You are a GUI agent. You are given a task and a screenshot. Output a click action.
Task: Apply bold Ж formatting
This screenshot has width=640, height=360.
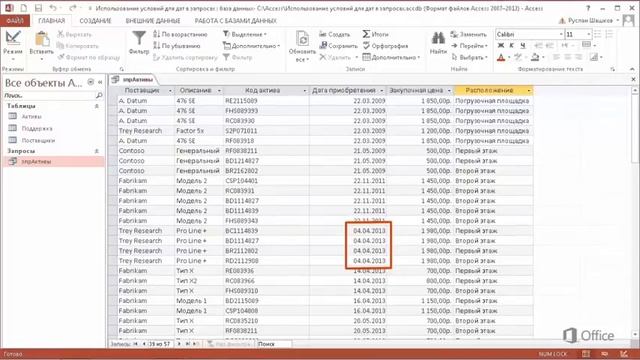(501, 45)
